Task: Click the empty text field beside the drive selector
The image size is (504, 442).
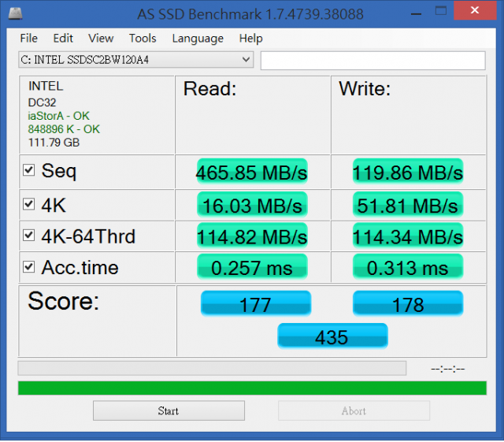Action: [x=372, y=60]
